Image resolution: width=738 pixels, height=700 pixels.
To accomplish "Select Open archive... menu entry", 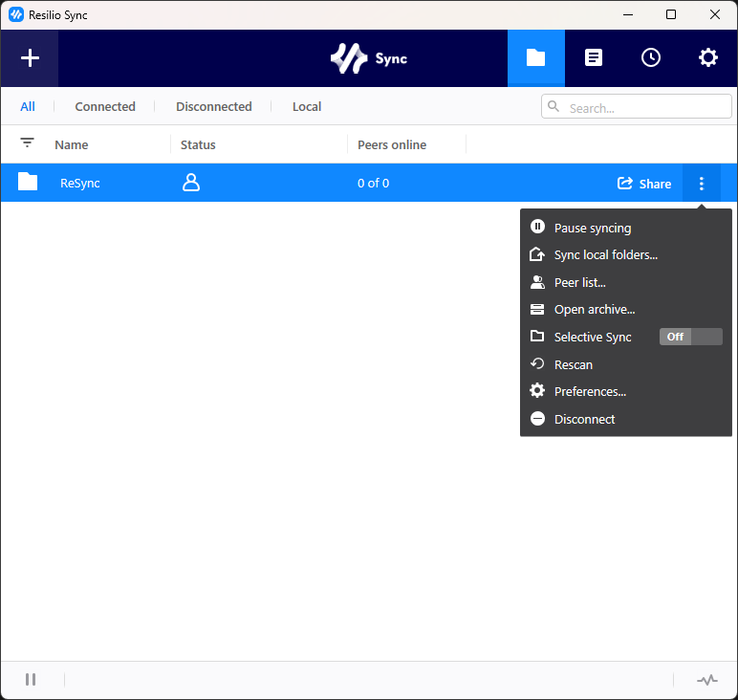I will (626, 310).
